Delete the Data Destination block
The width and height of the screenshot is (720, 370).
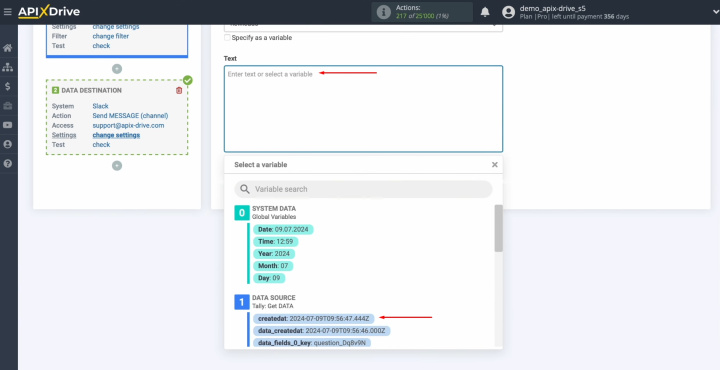[179, 90]
